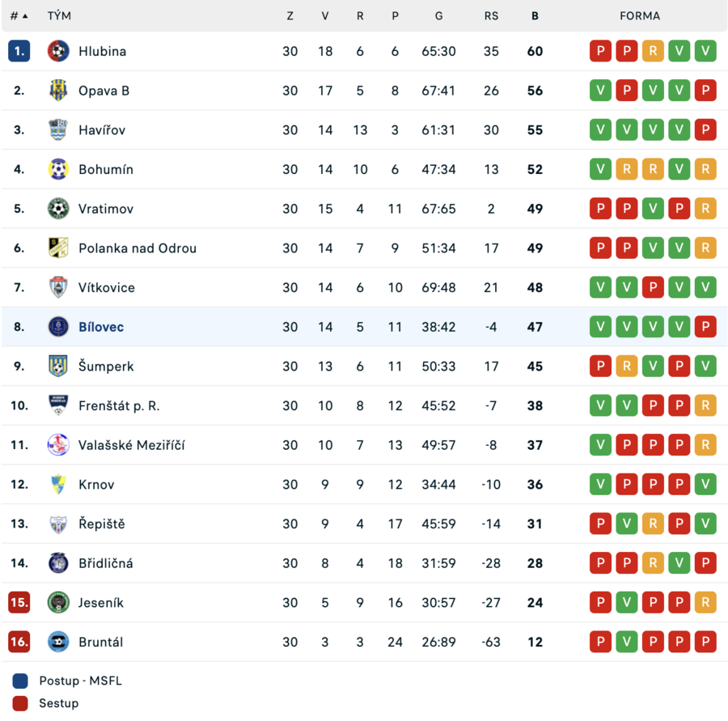The image size is (728, 721).
Task: Sort by the RS goal difference header
Action: [491, 16]
